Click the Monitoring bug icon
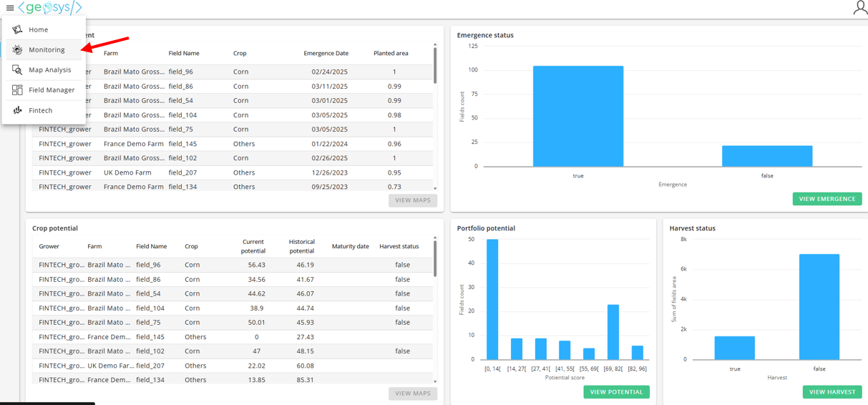The height and width of the screenshot is (405, 868). point(17,49)
